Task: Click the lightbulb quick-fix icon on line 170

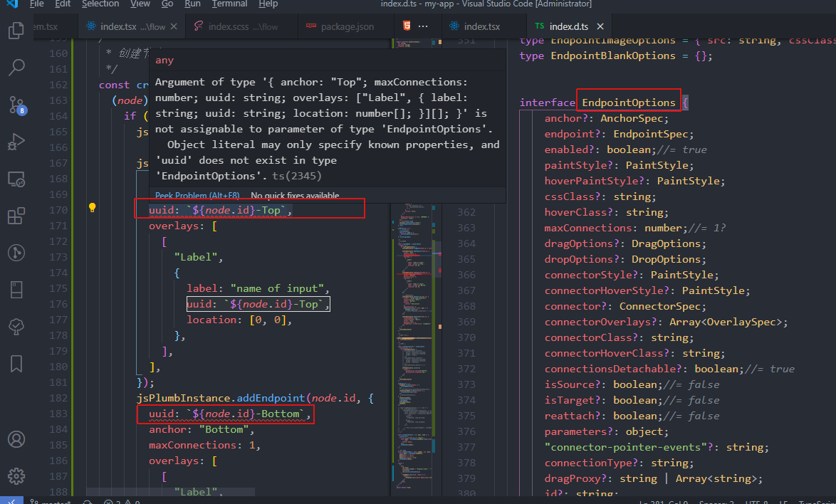Action: 93,208
